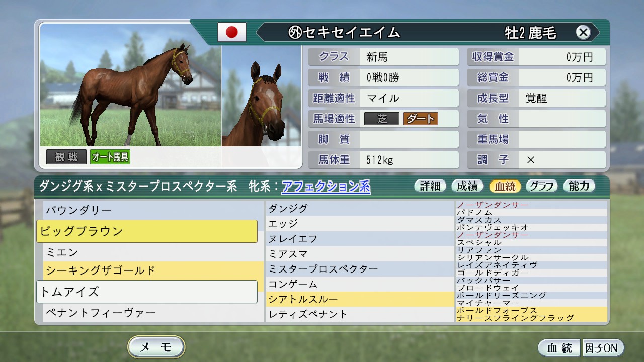Click バックパサー in the fourth generation
644x362 pixels.
(x=532, y=280)
